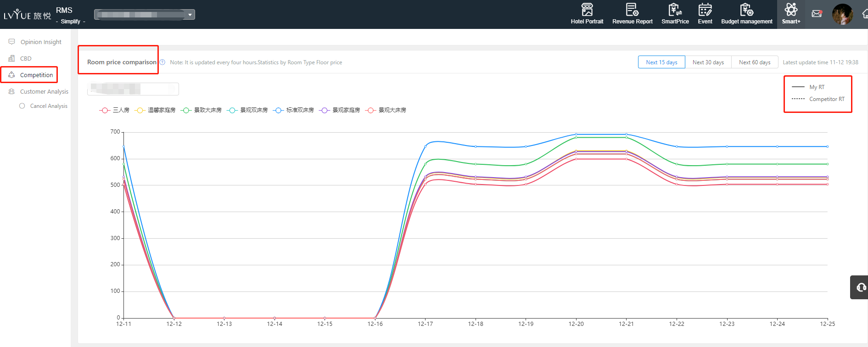Open the blurred hotel select box above the legend
Viewport: 868px width, 347px height.
[133, 89]
